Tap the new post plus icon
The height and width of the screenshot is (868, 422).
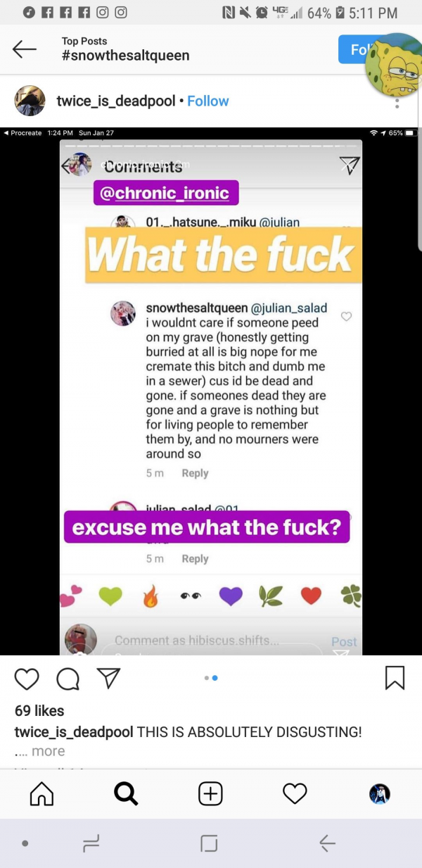210,794
